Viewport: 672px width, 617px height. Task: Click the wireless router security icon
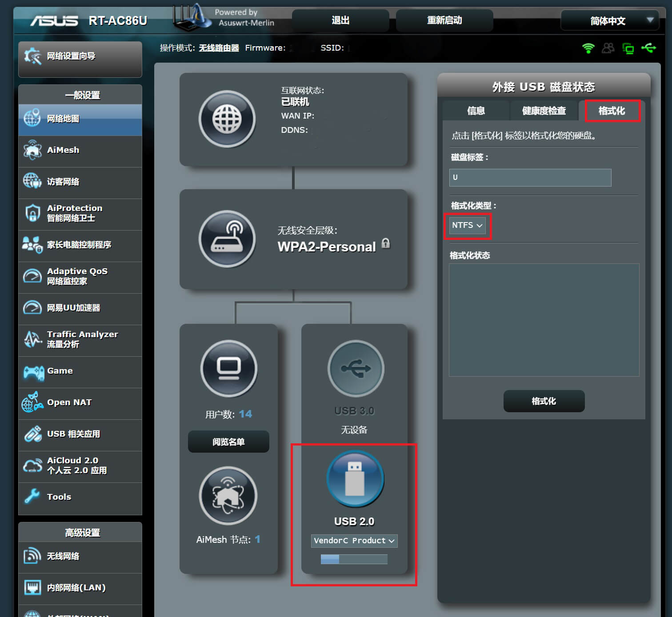tap(227, 239)
